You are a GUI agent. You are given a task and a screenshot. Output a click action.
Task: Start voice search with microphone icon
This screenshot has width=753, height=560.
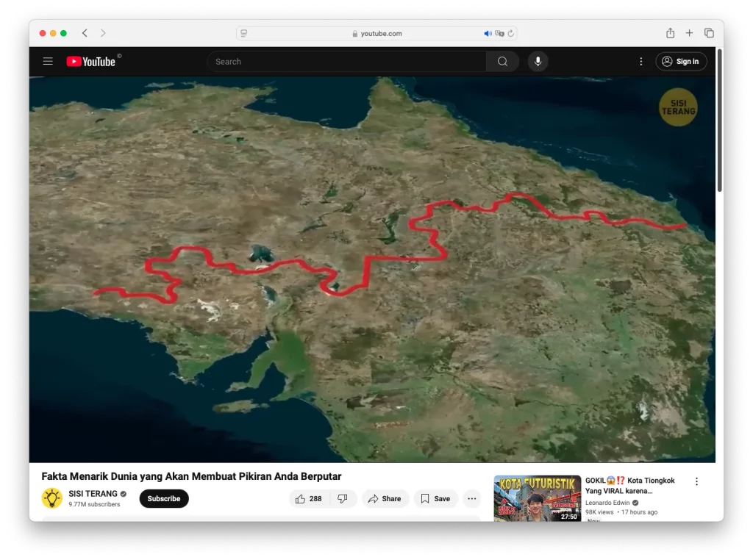[x=538, y=62]
